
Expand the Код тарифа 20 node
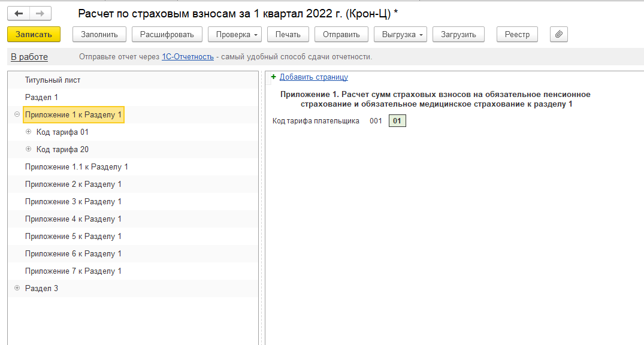pos(28,149)
